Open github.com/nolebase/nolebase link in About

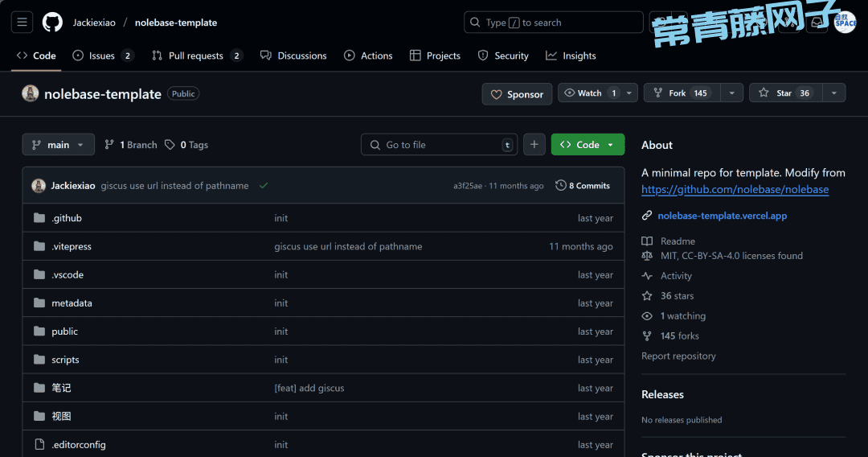tap(735, 189)
